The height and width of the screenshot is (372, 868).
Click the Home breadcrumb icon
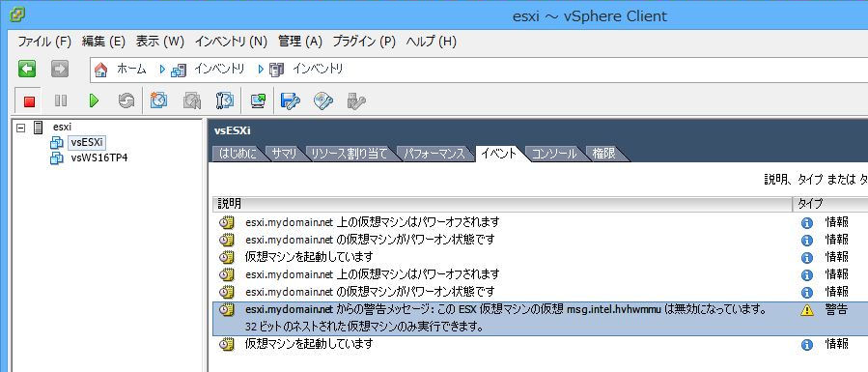[100, 70]
